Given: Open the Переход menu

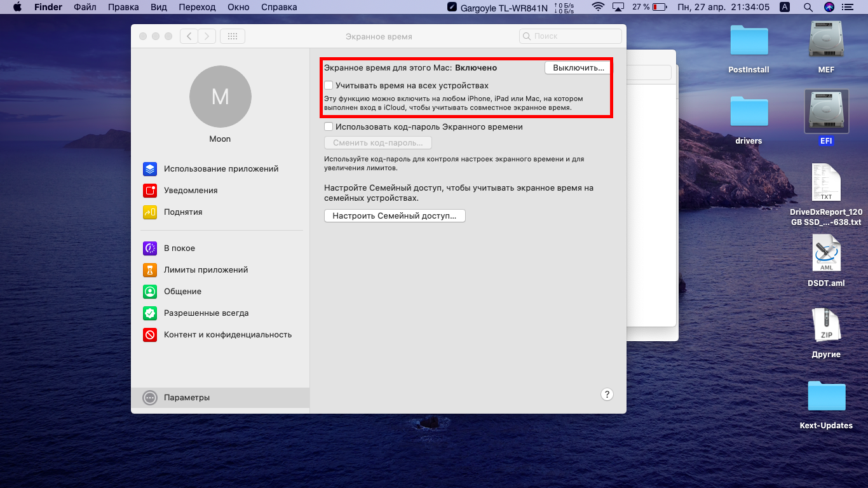Looking at the screenshot, I should 197,7.
